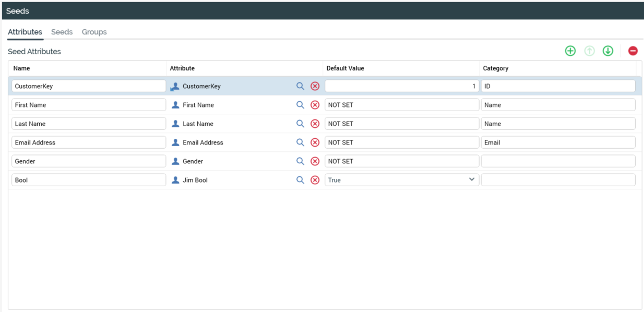Switch to the Seeds tab
The width and height of the screenshot is (644, 312).
[x=62, y=32]
